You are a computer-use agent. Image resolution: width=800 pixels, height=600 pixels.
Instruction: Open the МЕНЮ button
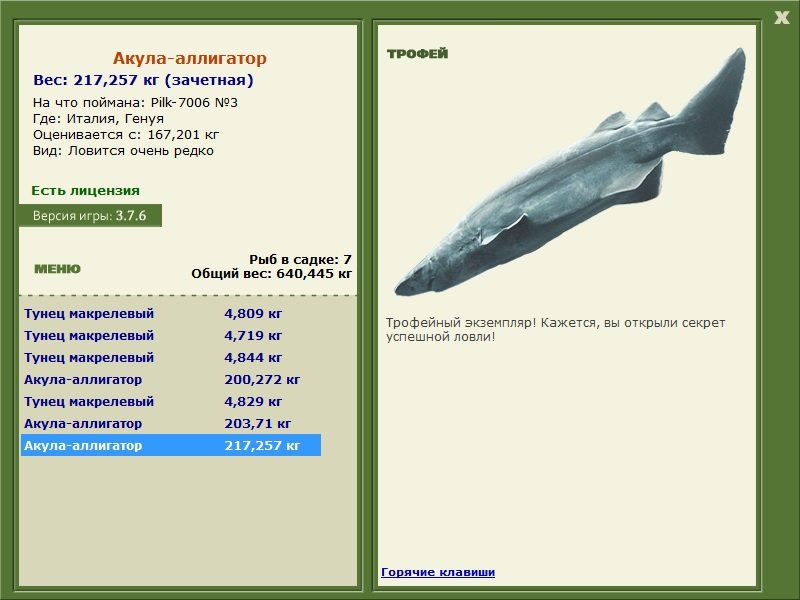pyautogui.click(x=58, y=269)
